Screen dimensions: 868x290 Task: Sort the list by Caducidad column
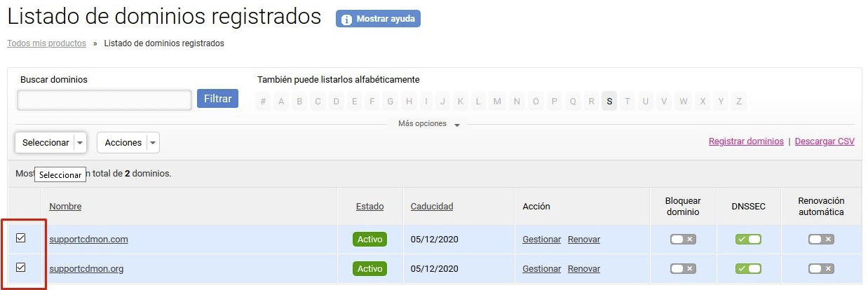[432, 206]
